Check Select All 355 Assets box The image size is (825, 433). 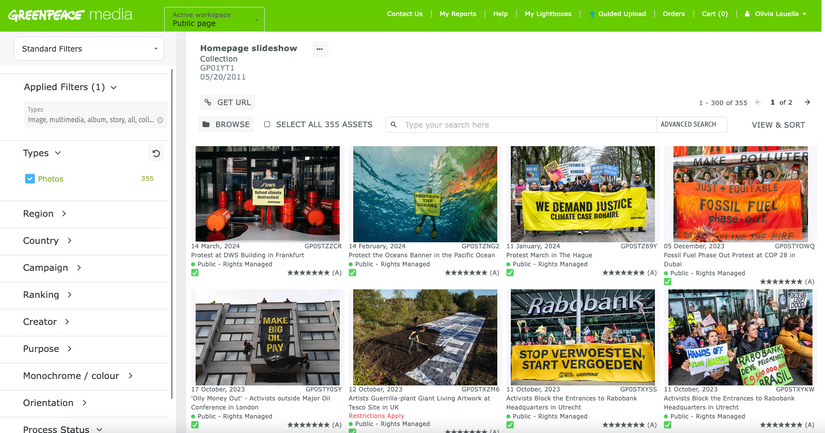(267, 125)
